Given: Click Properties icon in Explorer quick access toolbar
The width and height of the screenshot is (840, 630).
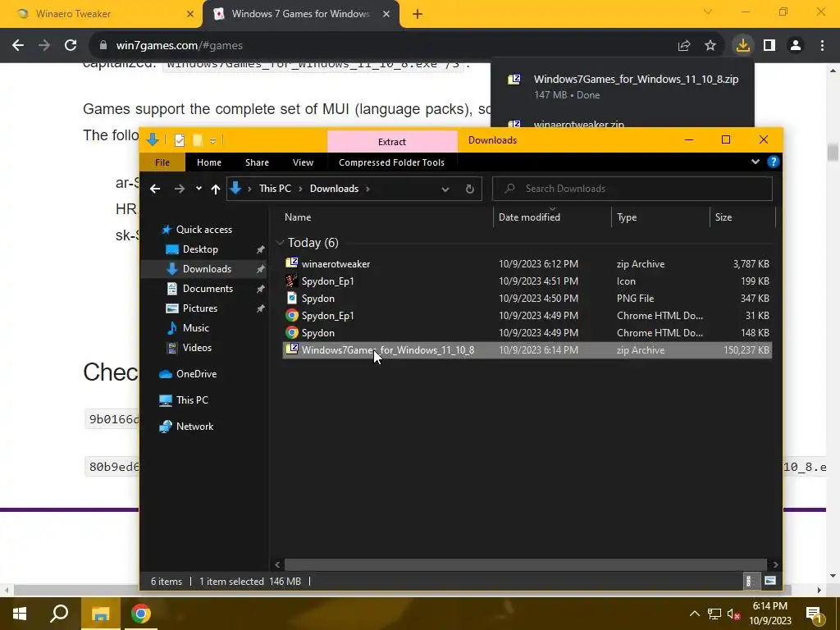Looking at the screenshot, I should point(180,140).
